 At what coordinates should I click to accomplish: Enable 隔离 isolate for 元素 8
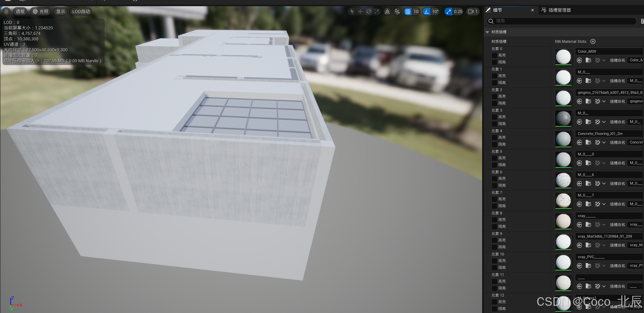point(494,226)
